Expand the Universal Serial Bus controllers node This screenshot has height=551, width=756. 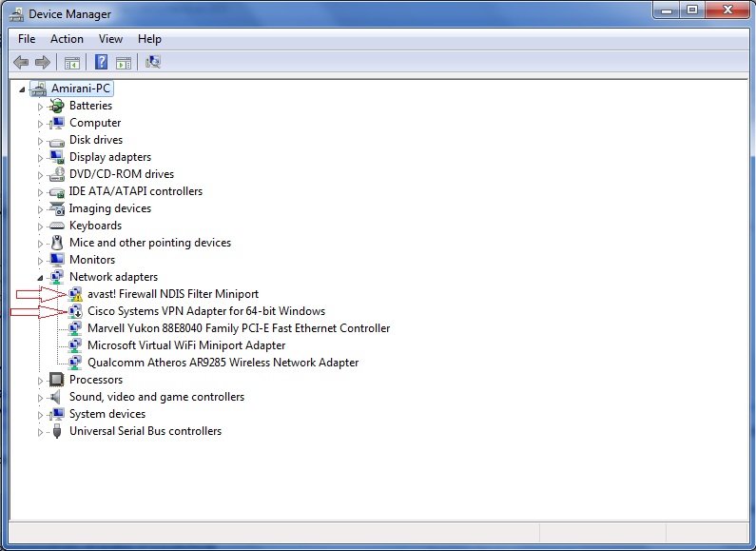click(x=40, y=432)
